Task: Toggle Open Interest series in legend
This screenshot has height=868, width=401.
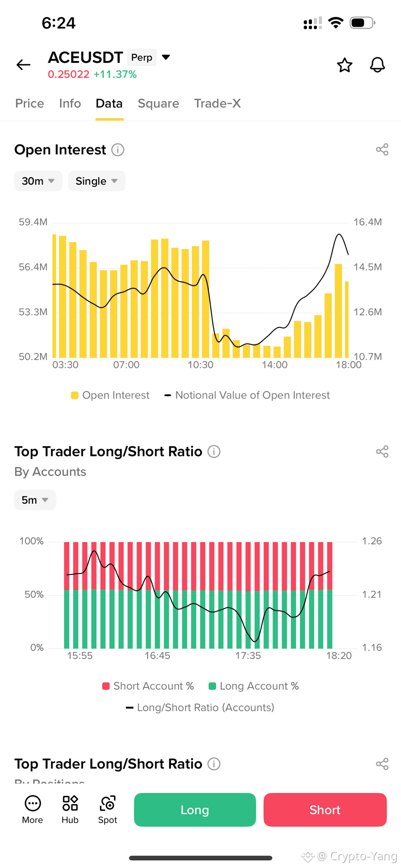Action: click(x=110, y=395)
